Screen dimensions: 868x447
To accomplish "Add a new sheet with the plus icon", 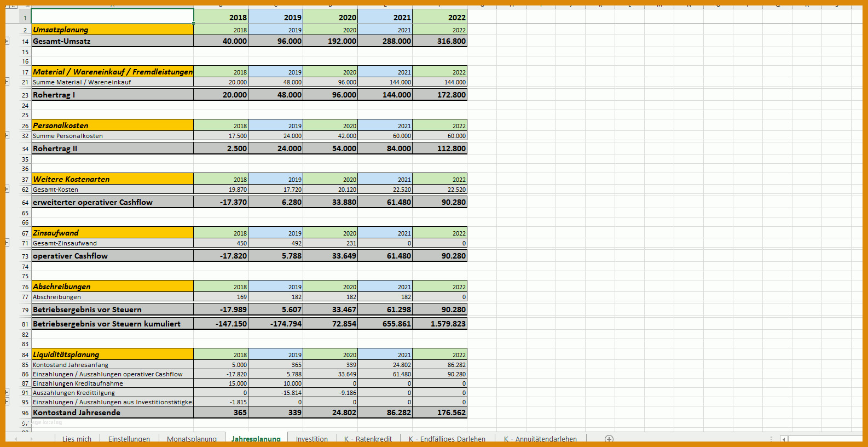I will point(609,439).
